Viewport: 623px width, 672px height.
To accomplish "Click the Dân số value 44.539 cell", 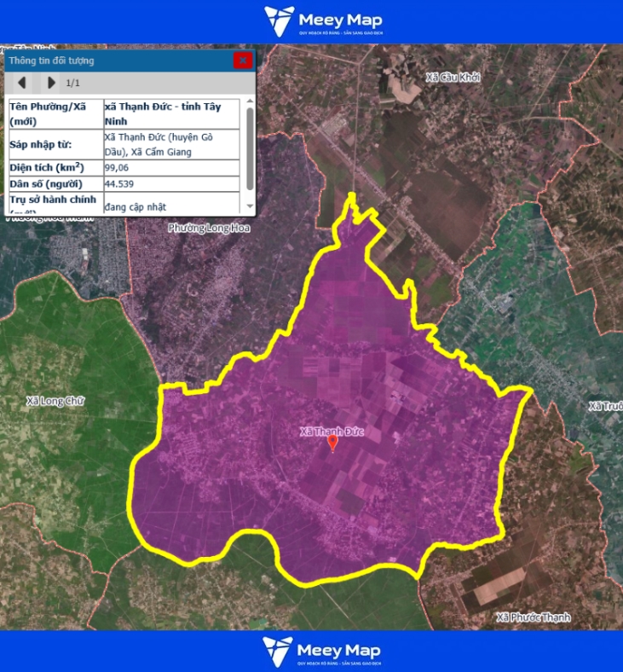I will pyautogui.click(x=170, y=184).
